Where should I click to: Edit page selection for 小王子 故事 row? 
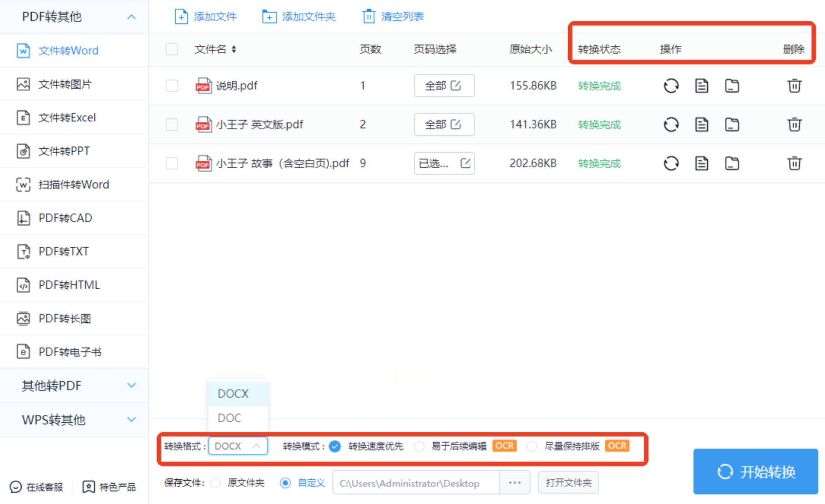(465, 163)
